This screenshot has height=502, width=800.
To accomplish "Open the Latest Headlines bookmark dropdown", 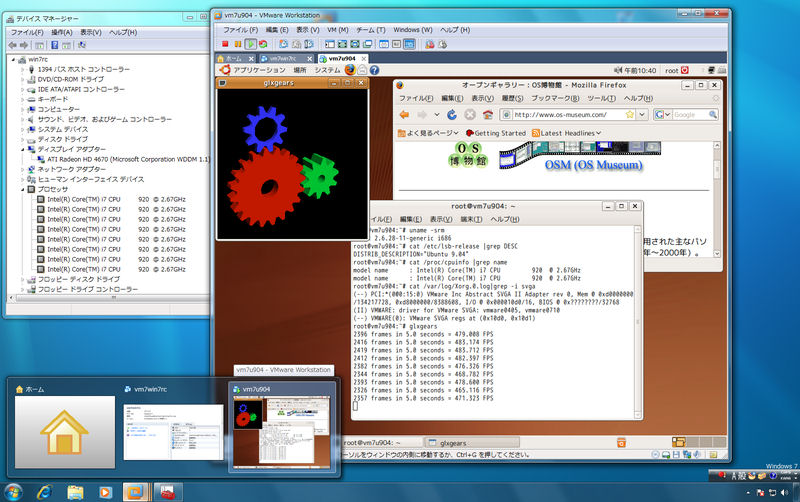I will click(x=566, y=133).
